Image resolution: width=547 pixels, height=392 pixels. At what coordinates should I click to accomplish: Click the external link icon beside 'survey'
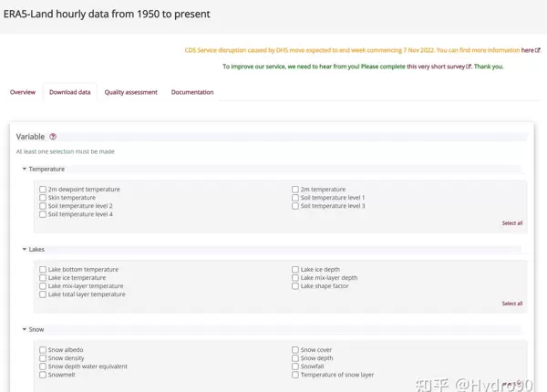(469, 67)
